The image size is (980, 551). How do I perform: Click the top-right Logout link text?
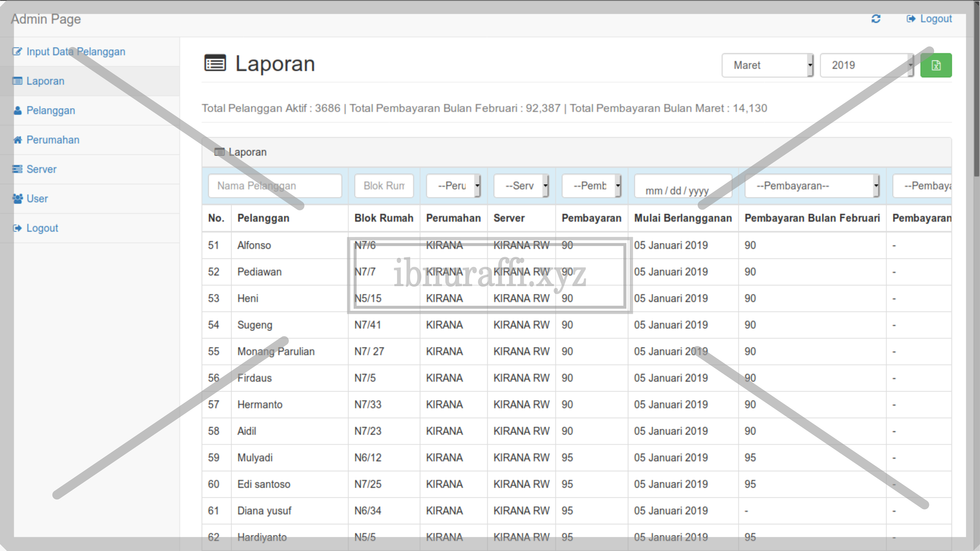tap(935, 19)
